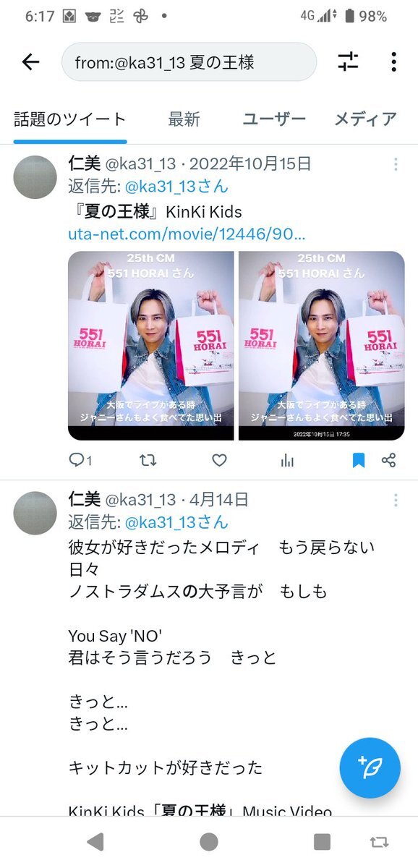Expand options menu for the 4月14日 tweet

point(396,501)
